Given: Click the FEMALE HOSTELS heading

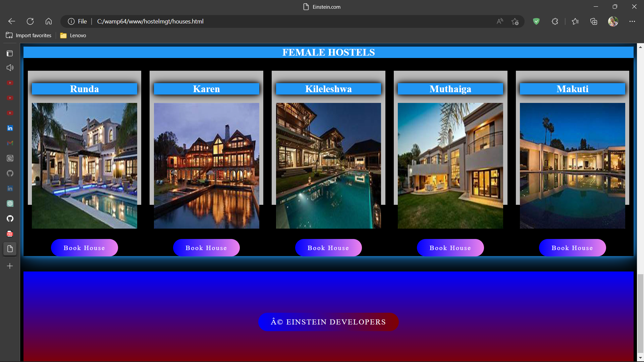Looking at the screenshot, I should [x=328, y=52].
